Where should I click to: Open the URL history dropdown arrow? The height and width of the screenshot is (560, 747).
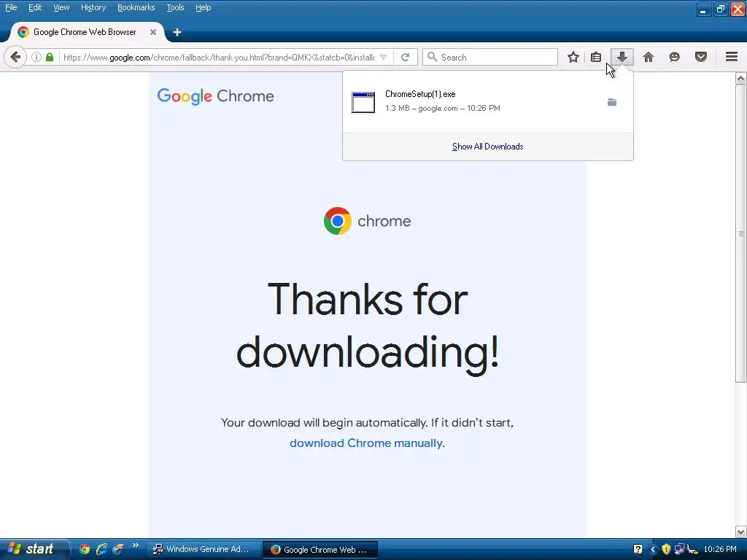tap(384, 57)
